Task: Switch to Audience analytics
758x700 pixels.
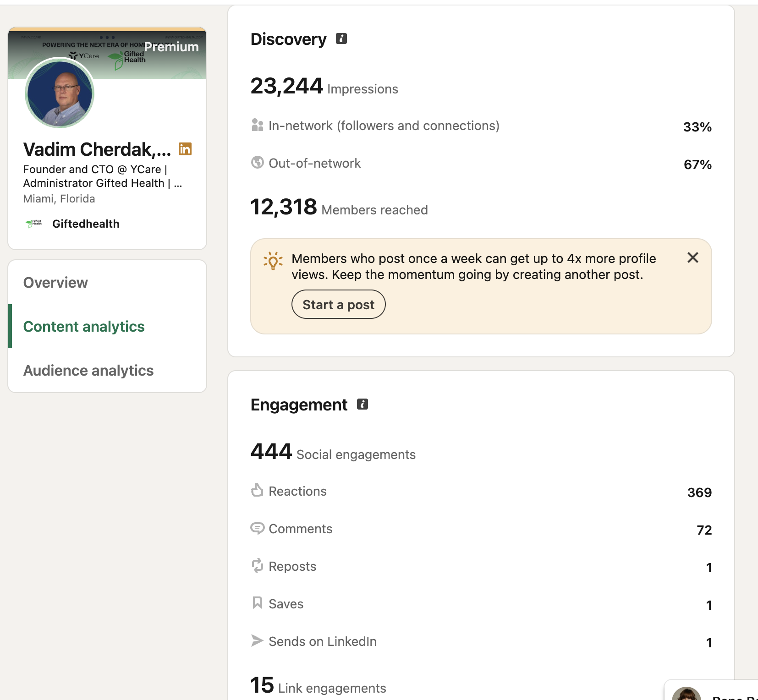Action: pos(88,371)
